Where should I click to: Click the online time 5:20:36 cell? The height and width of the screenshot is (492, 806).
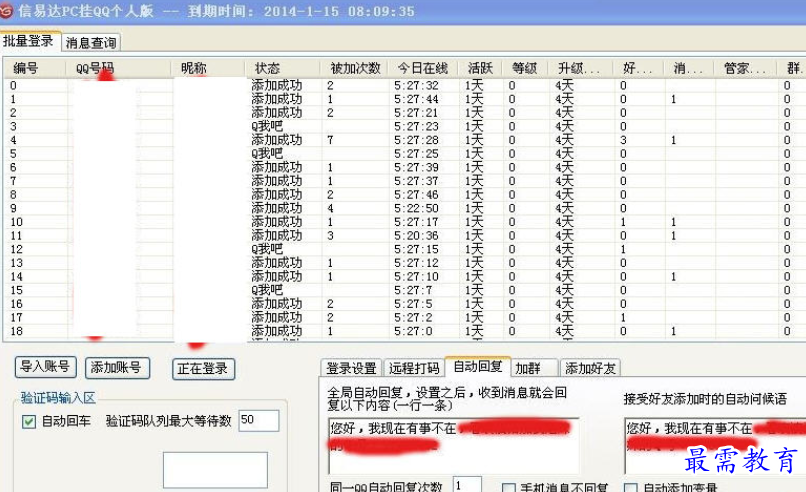coord(416,235)
